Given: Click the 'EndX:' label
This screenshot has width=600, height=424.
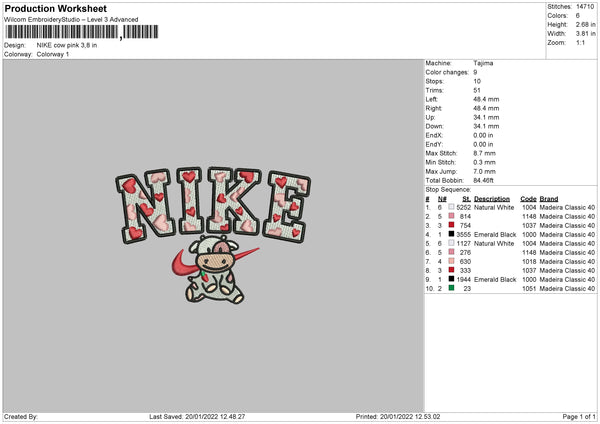Looking at the screenshot, I should tap(434, 135).
